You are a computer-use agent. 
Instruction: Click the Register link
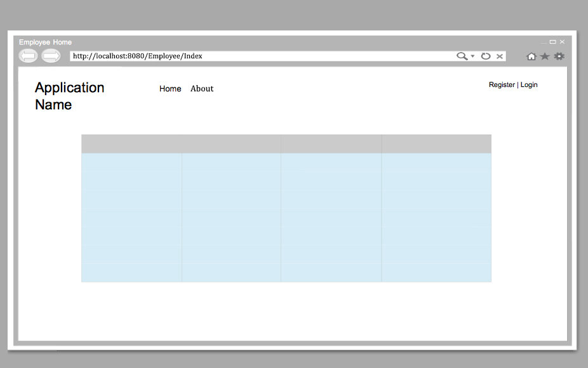502,84
